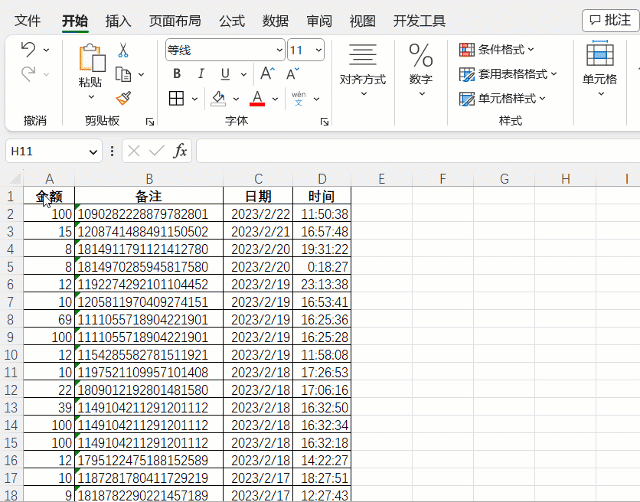Viewport: 640px width, 502px height.
Task: Expand the paste options arrow under 粘贴
Action: click(91, 97)
